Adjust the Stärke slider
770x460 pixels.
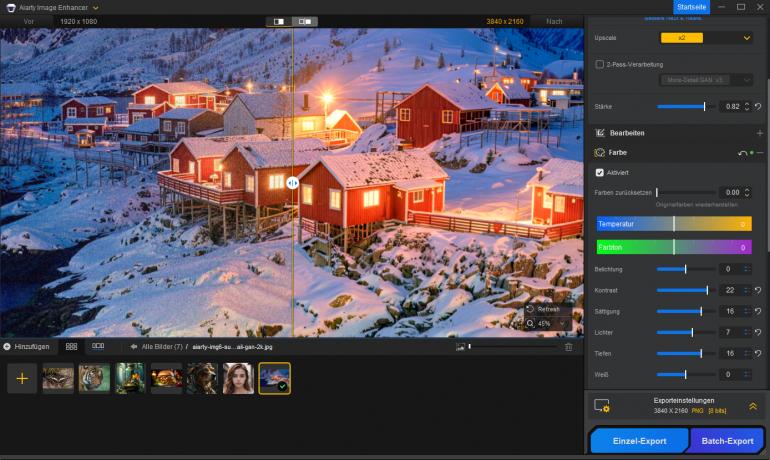[x=686, y=107]
